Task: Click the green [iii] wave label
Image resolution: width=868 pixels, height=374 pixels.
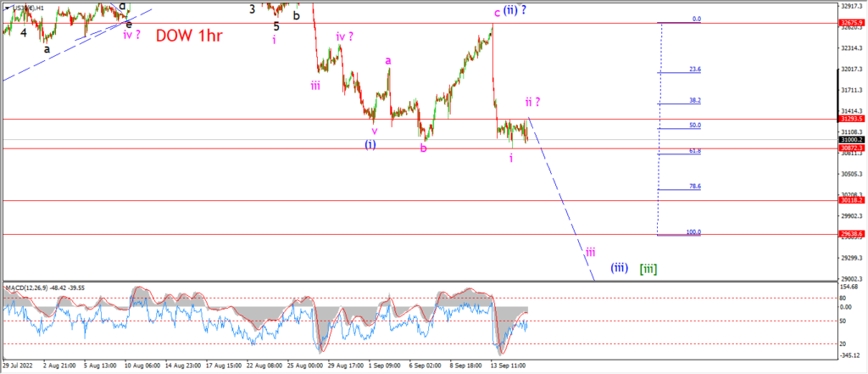Action: [x=648, y=269]
